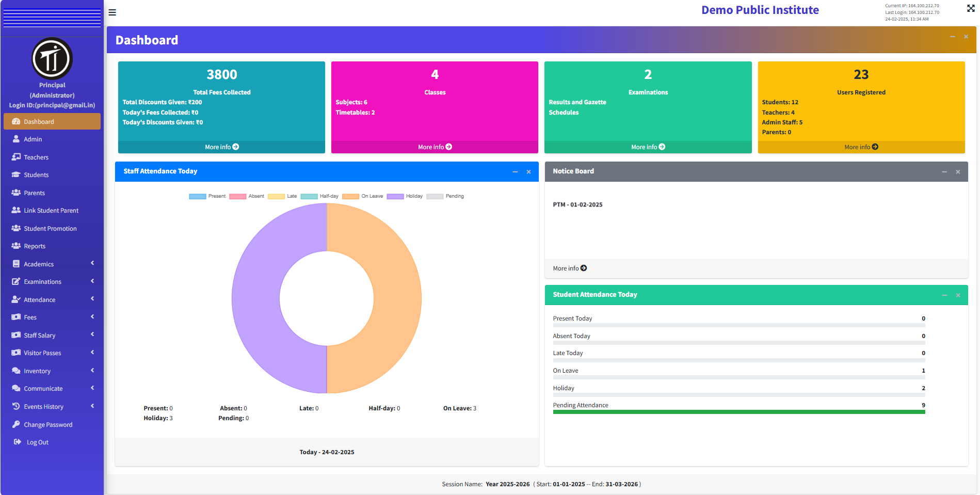Collapse the Staff Attendance Today panel
This screenshot has height=495, width=980.
coord(515,172)
